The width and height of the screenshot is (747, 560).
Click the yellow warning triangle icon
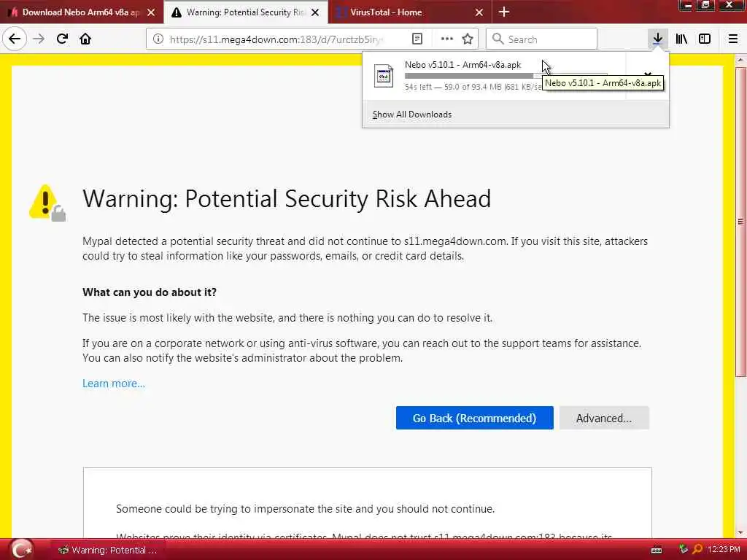click(x=47, y=203)
